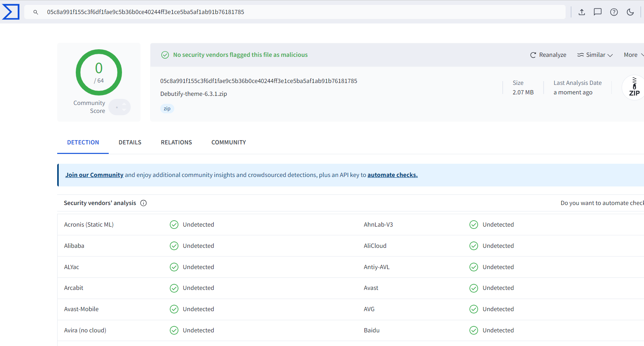Switch to the RELATIONS tab
Screen dimensions: 644x346
coord(176,142)
